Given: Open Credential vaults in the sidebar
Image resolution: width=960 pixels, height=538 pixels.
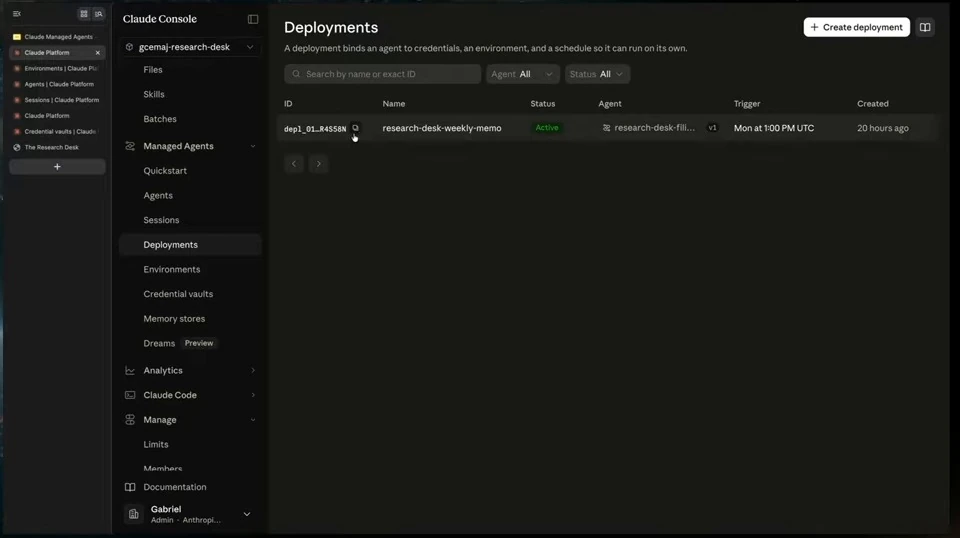Looking at the screenshot, I should click(178, 294).
